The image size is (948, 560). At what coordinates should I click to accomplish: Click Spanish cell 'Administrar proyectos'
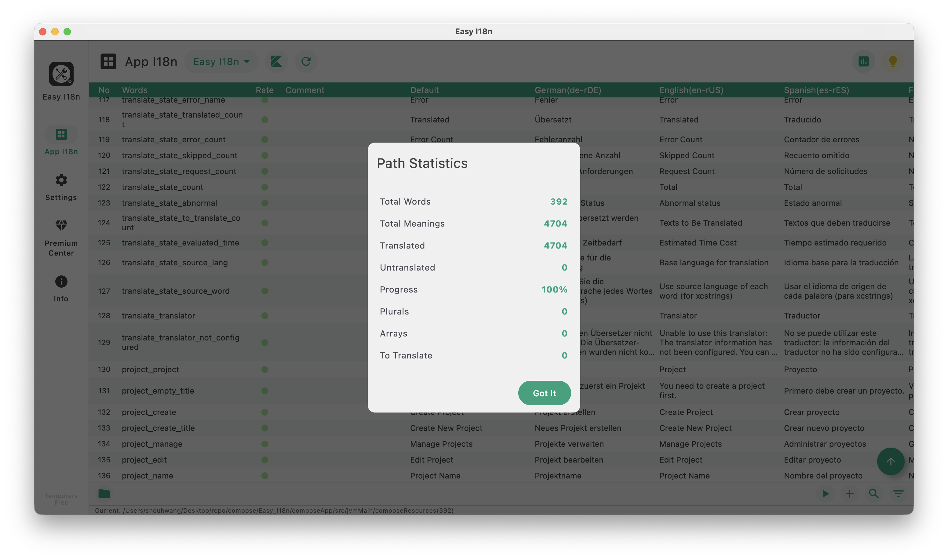tap(825, 444)
